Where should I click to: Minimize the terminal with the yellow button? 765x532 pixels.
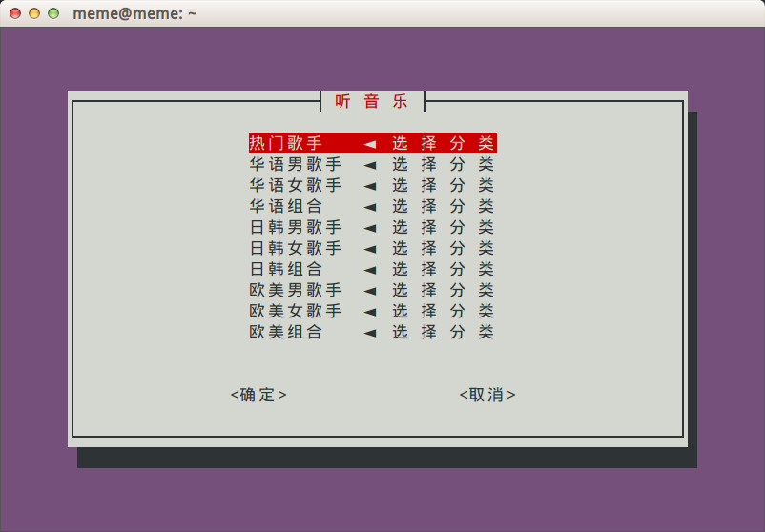(x=34, y=13)
